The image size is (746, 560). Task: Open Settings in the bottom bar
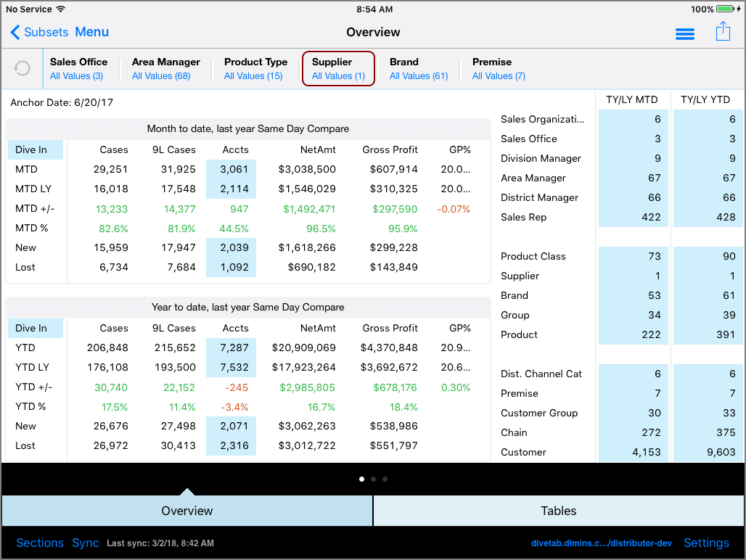pyautogui.click(x=706, y=543)
